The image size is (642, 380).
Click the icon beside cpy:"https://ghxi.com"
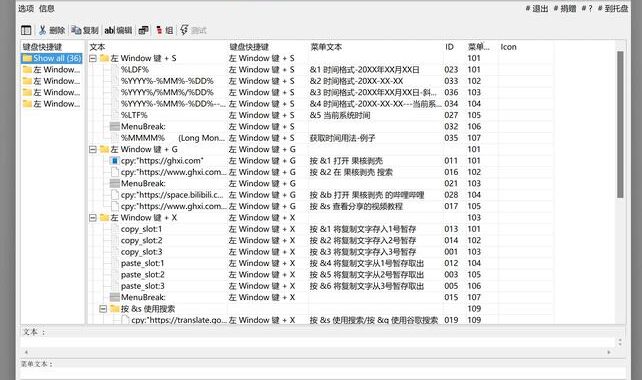115,161
